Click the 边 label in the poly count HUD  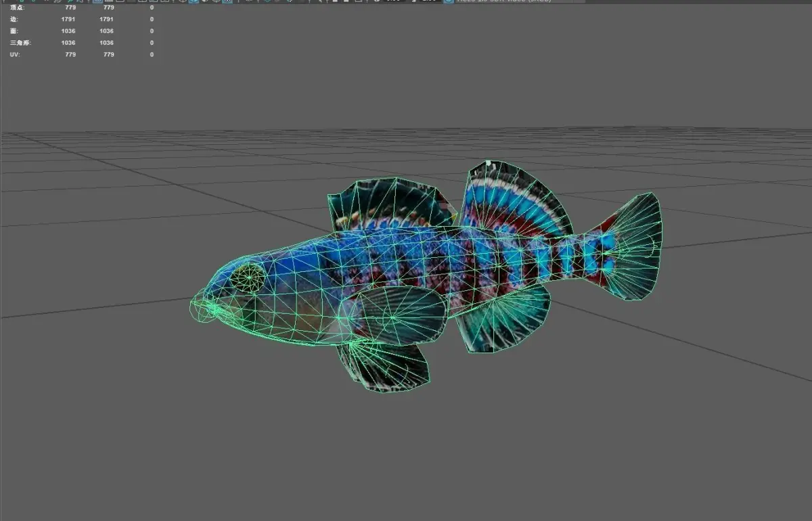tap(13, 20)
